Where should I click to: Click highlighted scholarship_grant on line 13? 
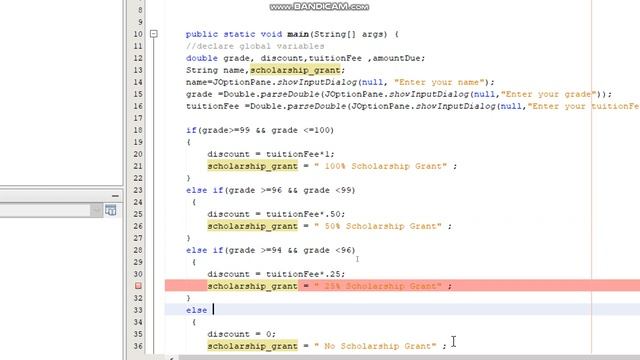pos(295,70)
